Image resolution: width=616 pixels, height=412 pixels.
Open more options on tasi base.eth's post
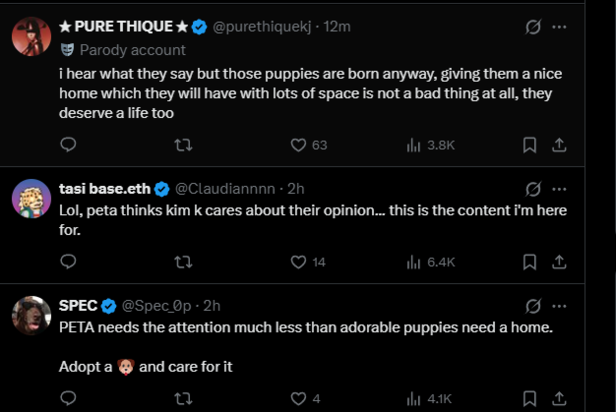pyautogui.click(x=560, y=188)
